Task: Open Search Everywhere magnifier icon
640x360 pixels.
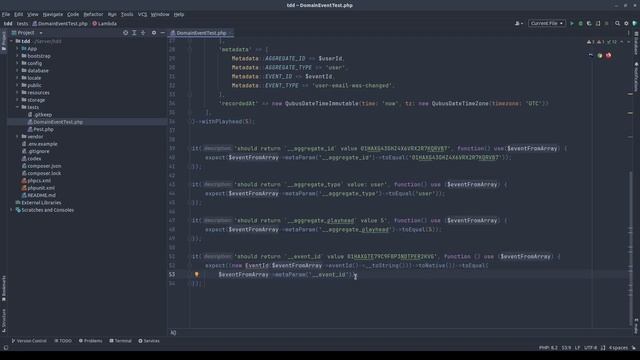Action: pyautogui.click(x=618, y=24)
